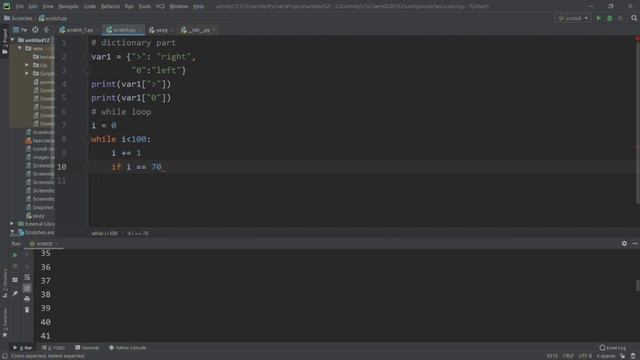
Task: Close the scratch.py editor tab
Action: click(x=141, y=30)
